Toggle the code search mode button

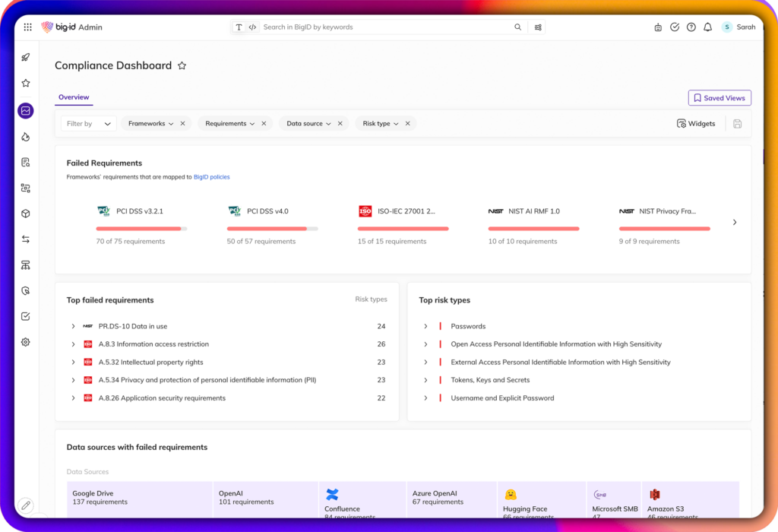click(x=252, y=27)
